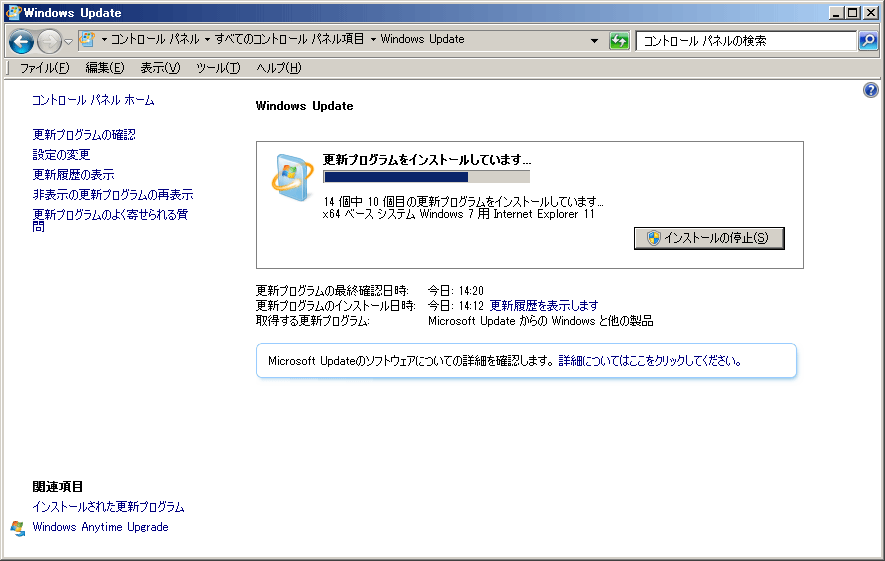Click 更新履歴を表示します link

[544, 306]
